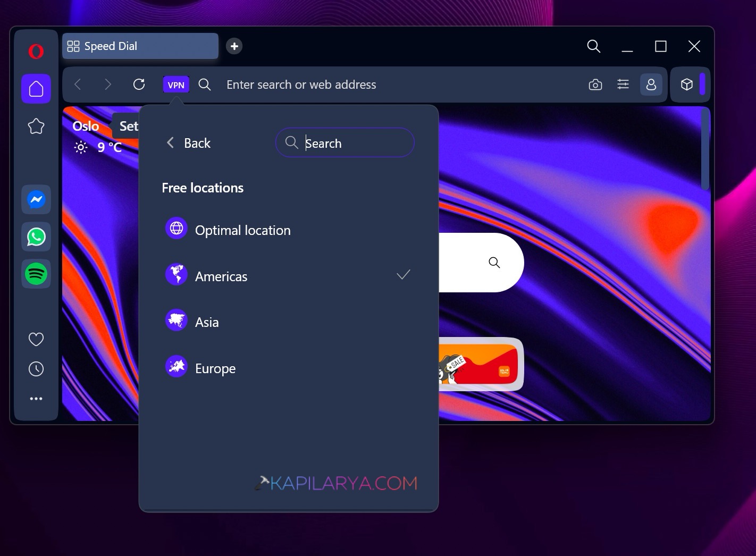Screen dimensions: 756x556
Task: Show History clock icon in sidebar
Action: [x=36, y=369]
